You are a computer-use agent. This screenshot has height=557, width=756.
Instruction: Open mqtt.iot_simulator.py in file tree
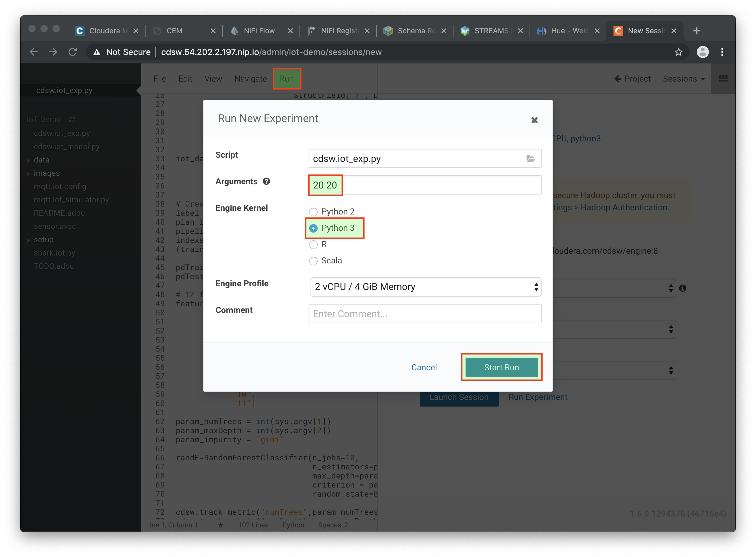tap(71, 200)
